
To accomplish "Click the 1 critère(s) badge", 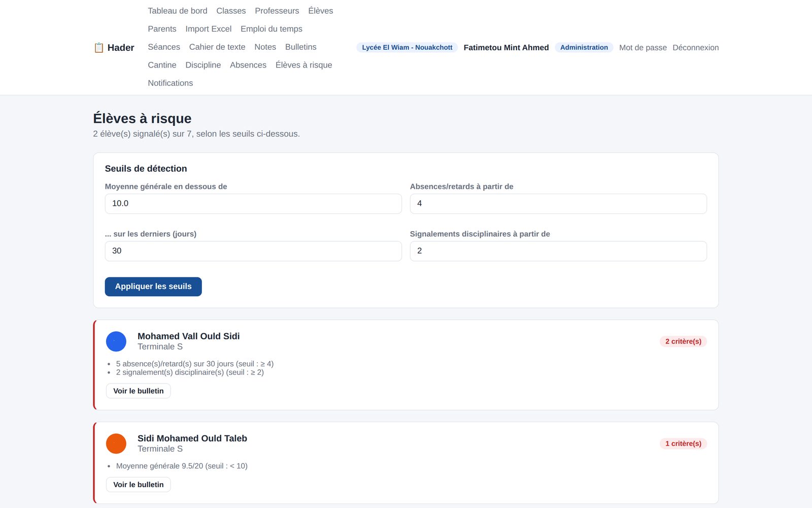I will tap(683, 443).
